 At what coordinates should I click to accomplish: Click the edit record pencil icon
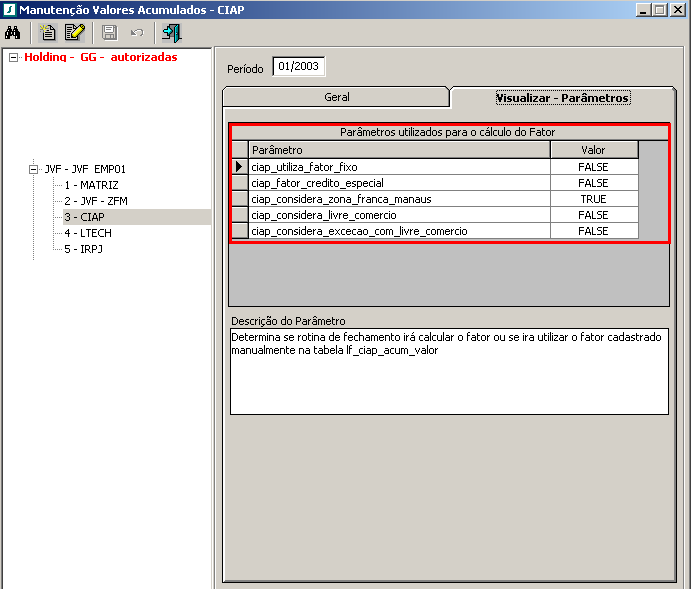pyautogui.click(x=74, y=32)
